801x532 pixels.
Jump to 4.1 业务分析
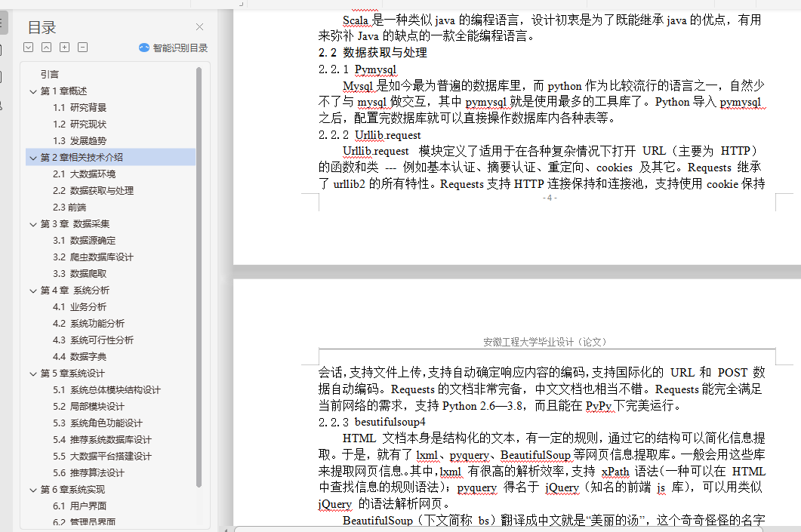point(80,307)
